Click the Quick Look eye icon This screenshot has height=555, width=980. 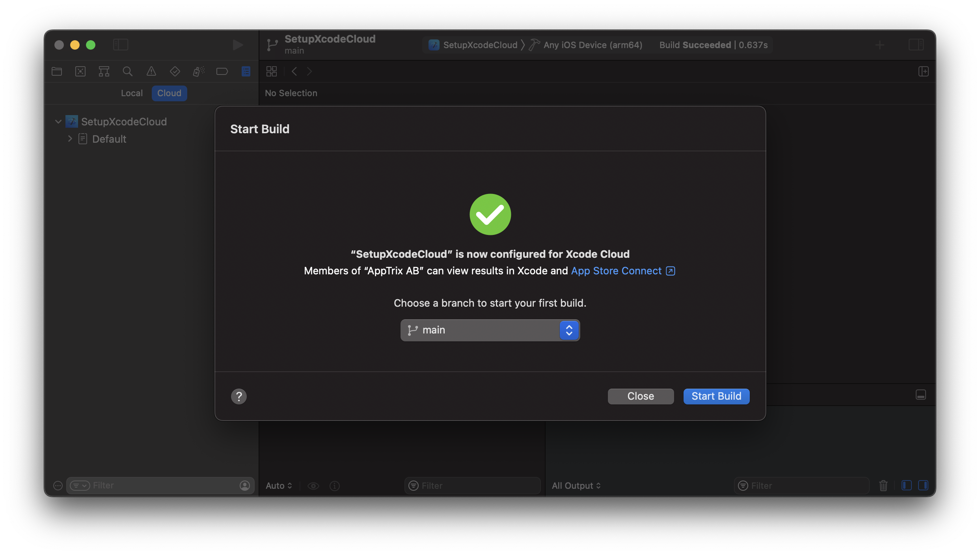click(x=313, y=486)
